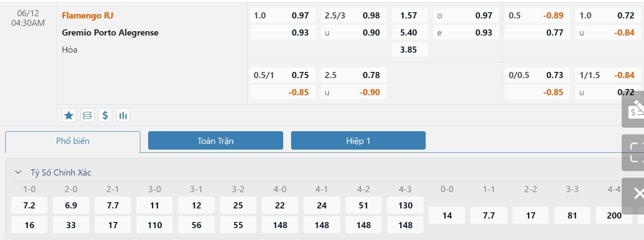Viewport: 644px width, 240px height.
Task: Pick Flamengo win odds 1.57
Action: (x=409, y=15)
